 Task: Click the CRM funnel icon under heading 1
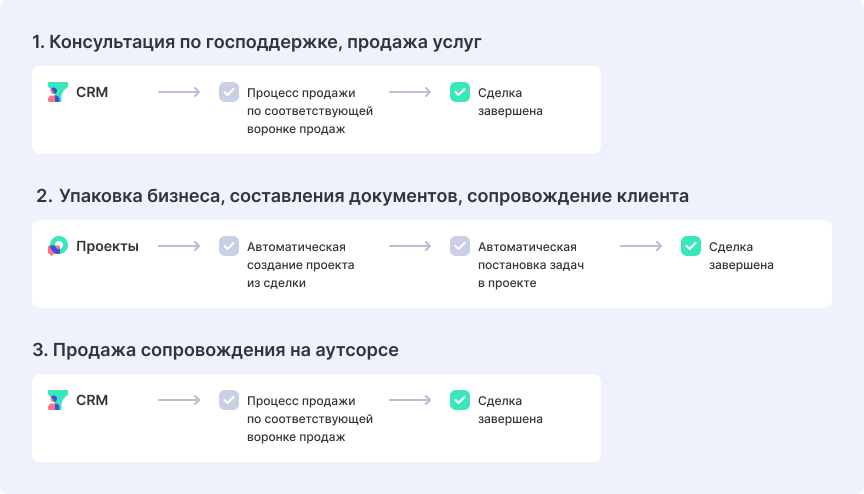click(57, 93)
